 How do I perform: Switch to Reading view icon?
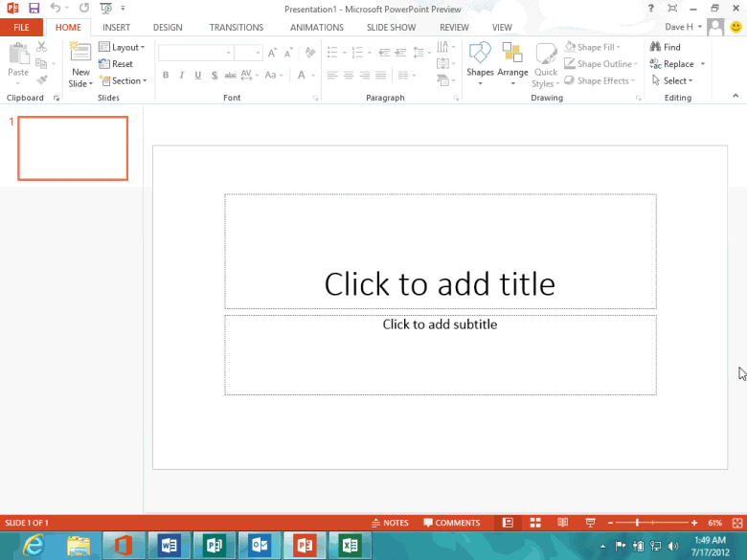562,523
